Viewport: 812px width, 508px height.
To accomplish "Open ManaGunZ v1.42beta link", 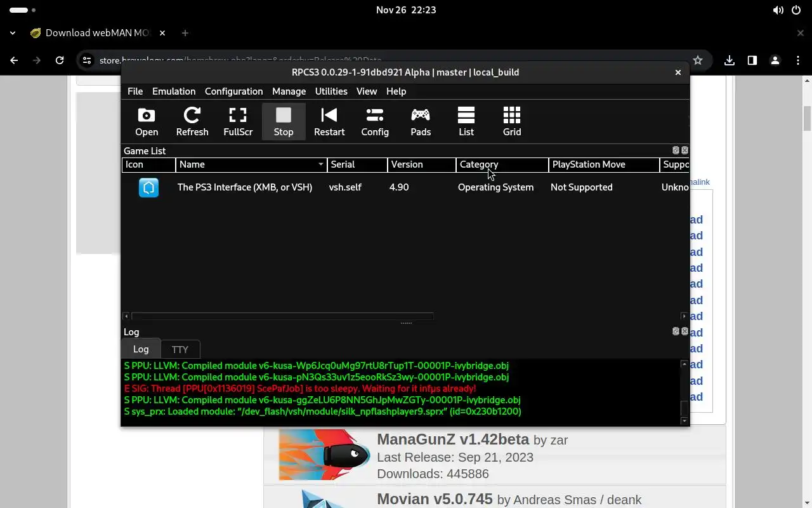I will pyautogui.click(x=453, y=439).
